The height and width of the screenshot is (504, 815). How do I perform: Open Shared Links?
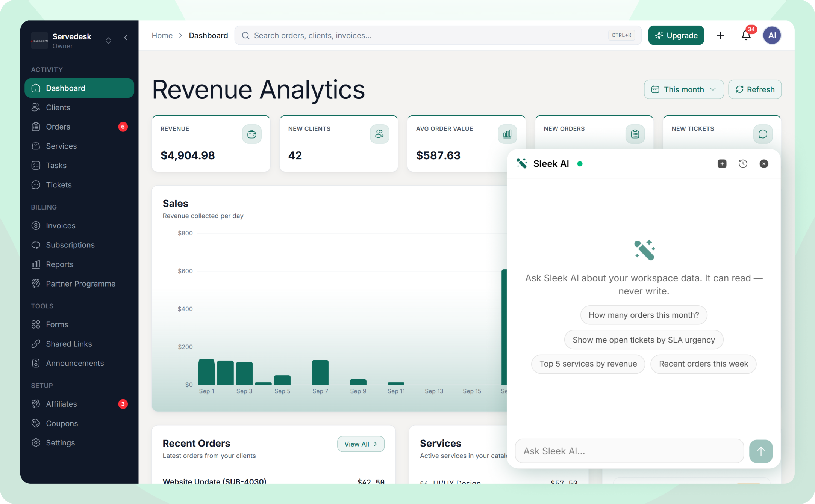tap(79, 344)
